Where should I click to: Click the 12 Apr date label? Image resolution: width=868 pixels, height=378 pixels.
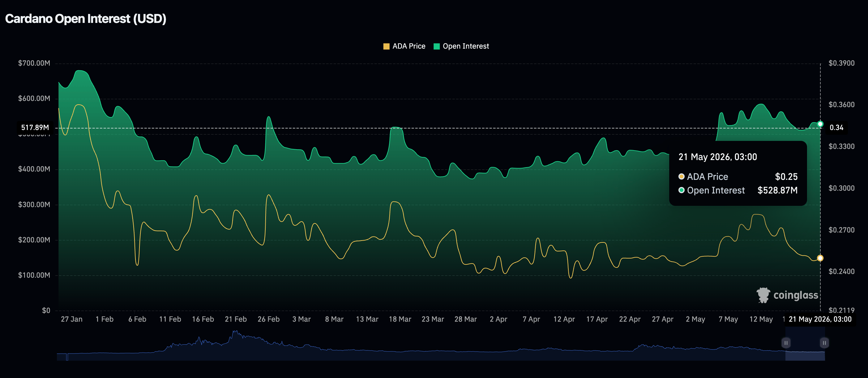(x=564, y=319)
